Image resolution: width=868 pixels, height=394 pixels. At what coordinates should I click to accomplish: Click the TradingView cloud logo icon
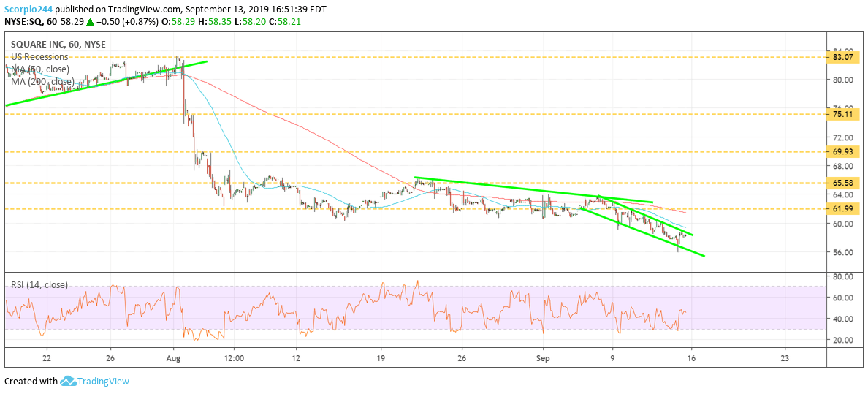coord(67,382)
